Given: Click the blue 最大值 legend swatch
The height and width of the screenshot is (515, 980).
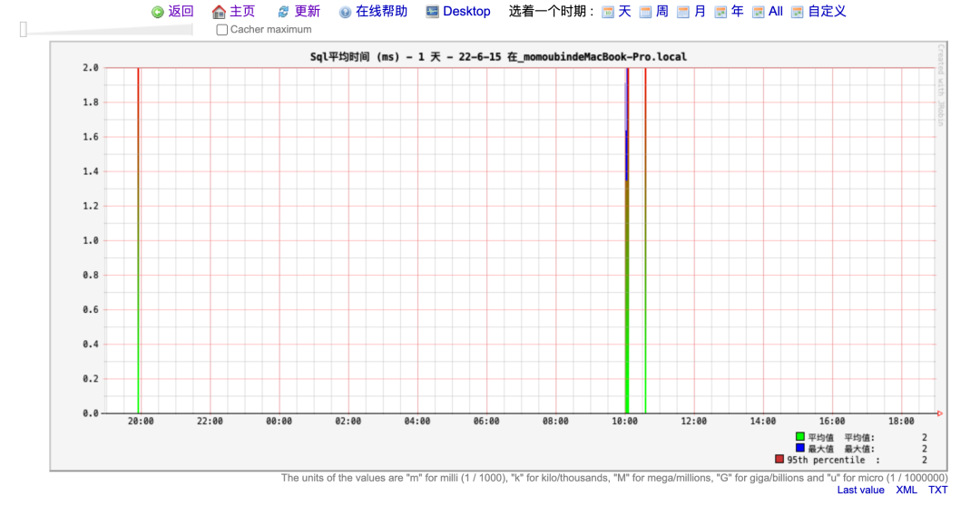Looking at the screenshot, I should click(x=800, y=448).
